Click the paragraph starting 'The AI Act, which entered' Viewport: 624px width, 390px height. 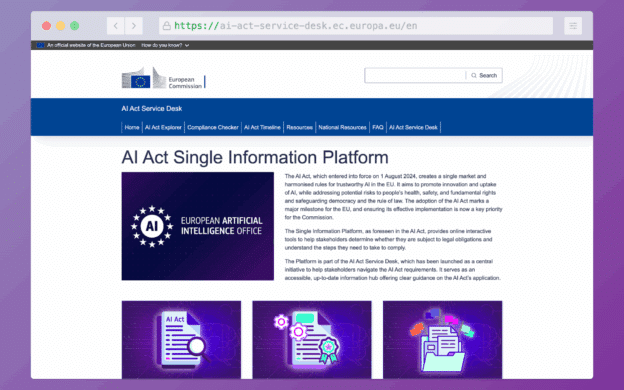(x=393, y=197)
